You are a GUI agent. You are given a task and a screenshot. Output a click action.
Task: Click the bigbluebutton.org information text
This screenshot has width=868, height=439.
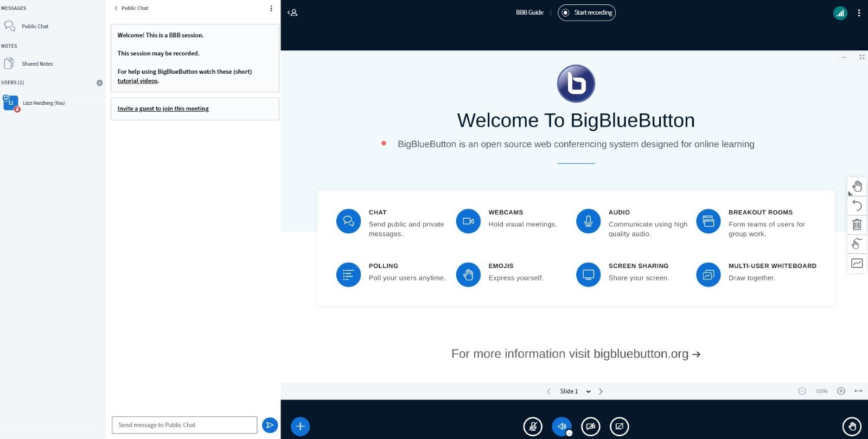(576, 354)
